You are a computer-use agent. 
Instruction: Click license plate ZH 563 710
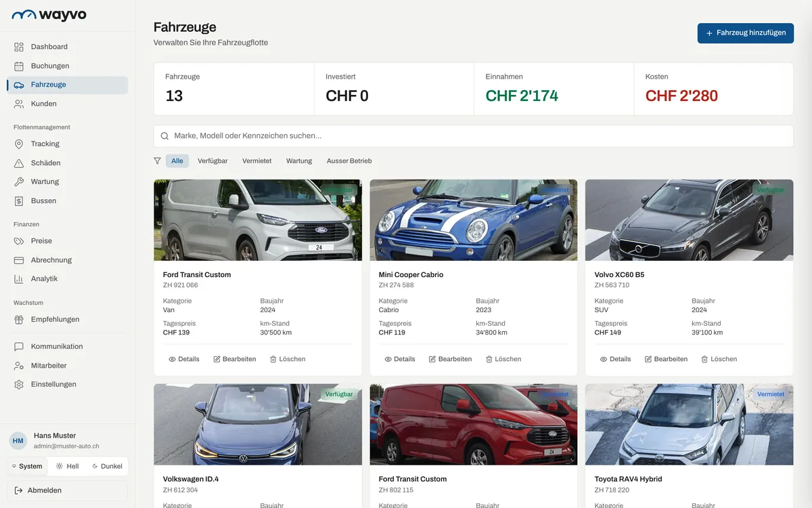612,285
